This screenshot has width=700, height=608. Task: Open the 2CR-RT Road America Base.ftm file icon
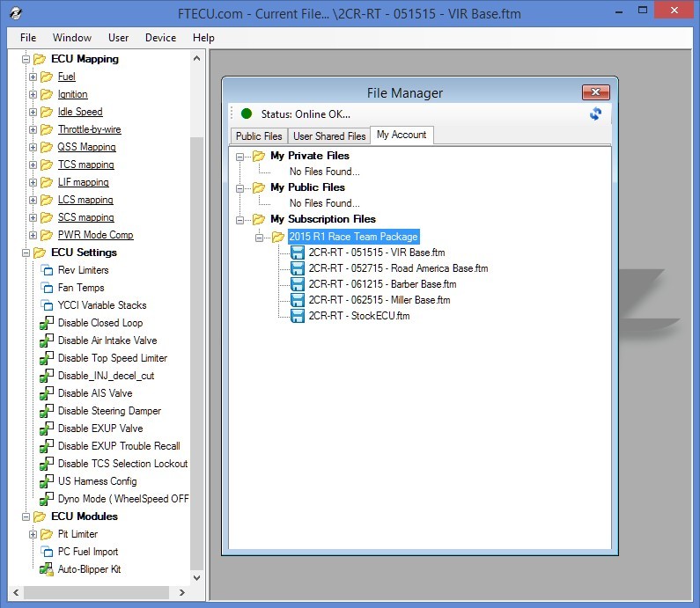[x=298, y=268]
